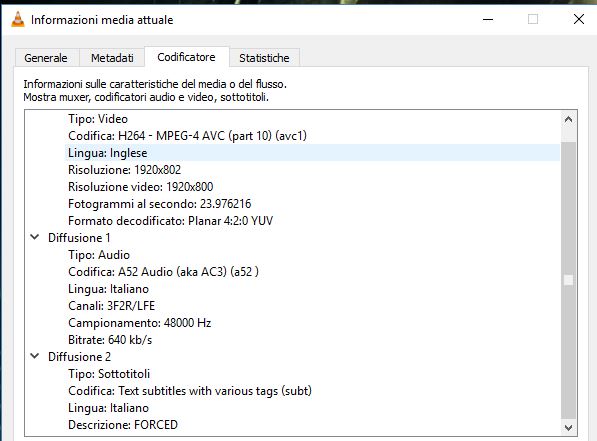Click the VLC cone icon in title bar
This screenshot has height=441, width=597.
click(x=18, y=19)
